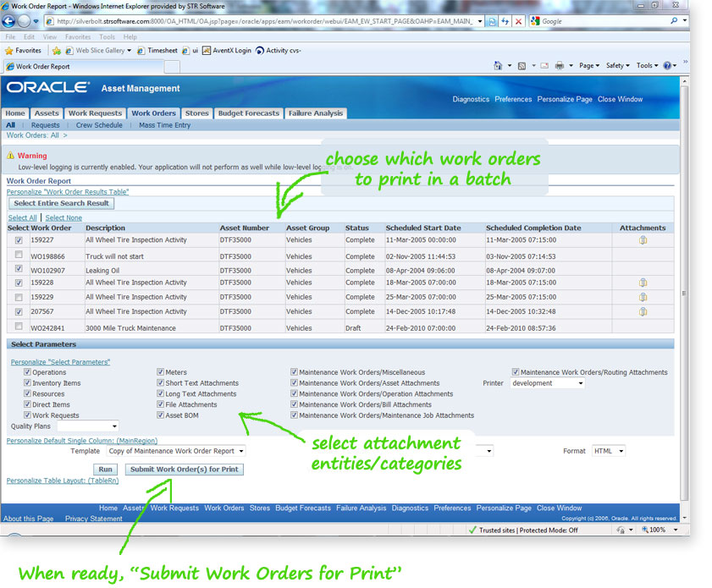This screenshot has height=588, width=712.
Task: Select the Work Order Report browser tab
Action: (x=84, y=67)
